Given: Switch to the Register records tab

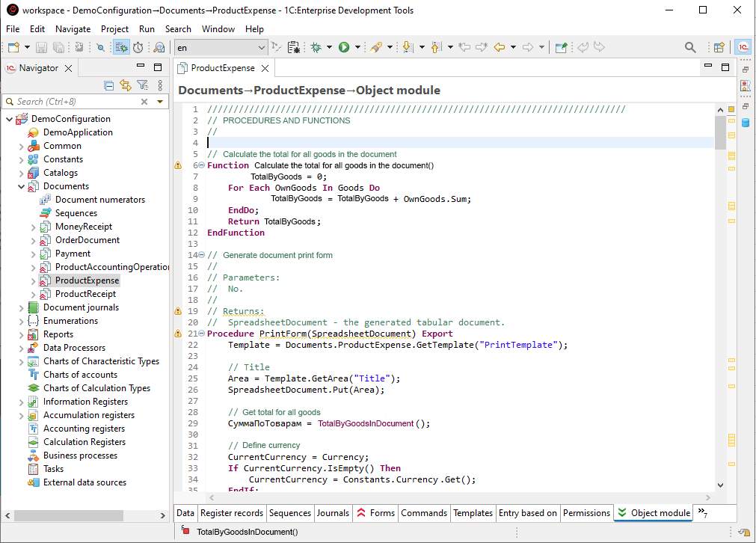Looking at the screenshot, I should 232,513.
